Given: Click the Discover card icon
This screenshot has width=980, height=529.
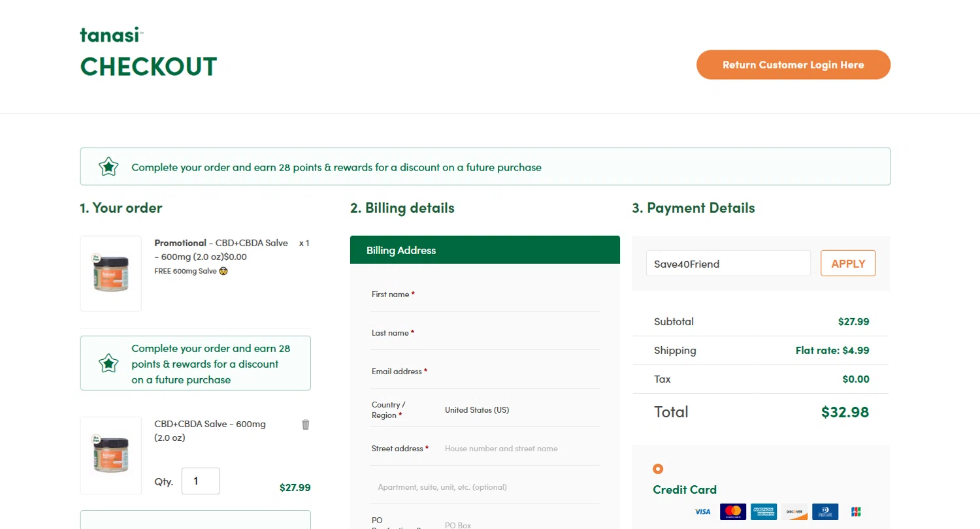Looking at the screenshot, I should coord(794,512).
